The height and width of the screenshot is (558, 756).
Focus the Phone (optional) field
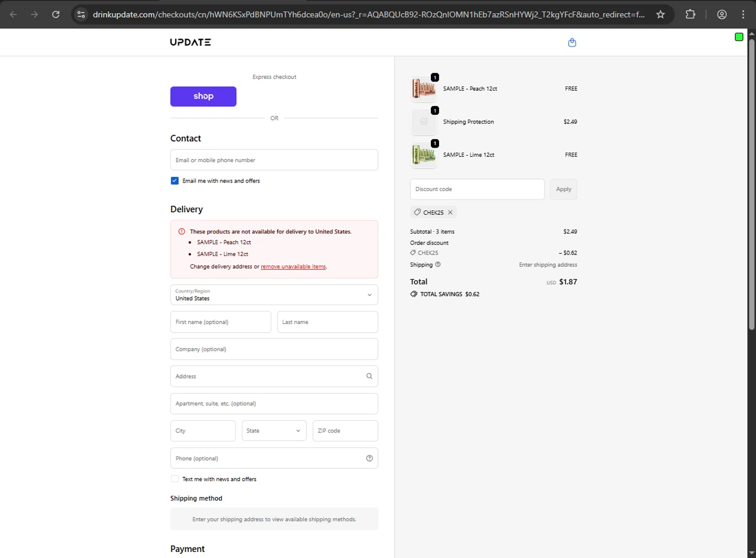[274, 458]
